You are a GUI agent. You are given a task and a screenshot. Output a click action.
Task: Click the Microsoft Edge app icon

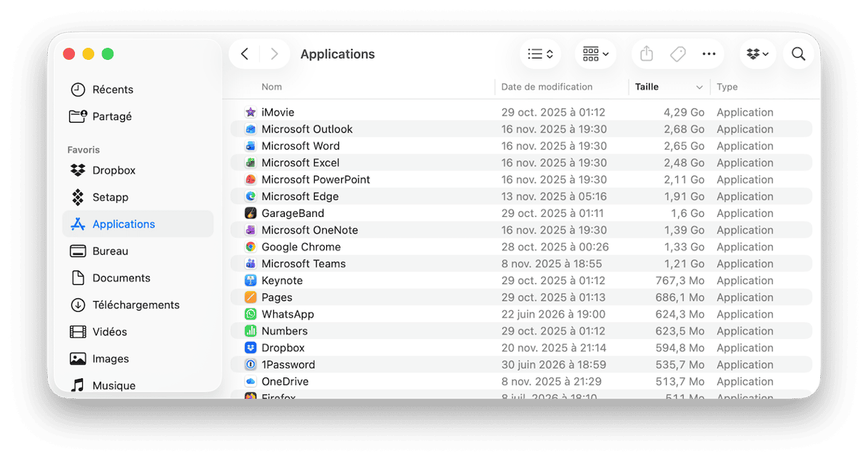251,196
